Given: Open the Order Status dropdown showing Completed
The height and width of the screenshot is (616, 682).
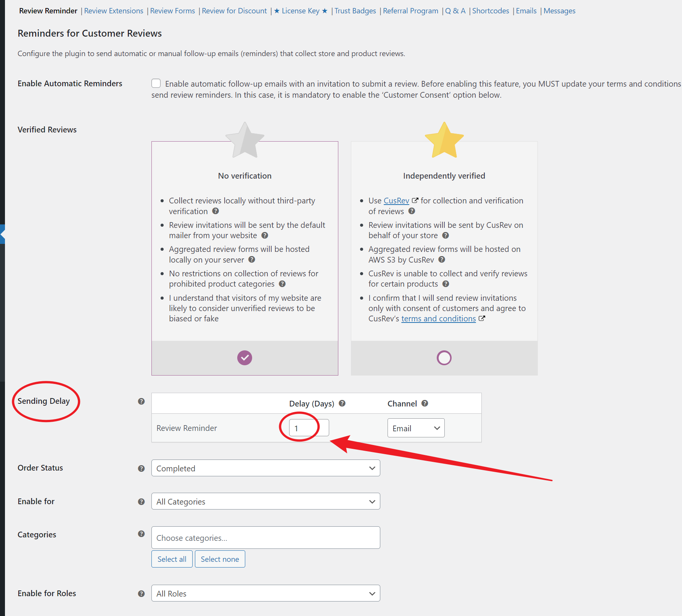Looking at the screenshot, I should coord(265,468).
